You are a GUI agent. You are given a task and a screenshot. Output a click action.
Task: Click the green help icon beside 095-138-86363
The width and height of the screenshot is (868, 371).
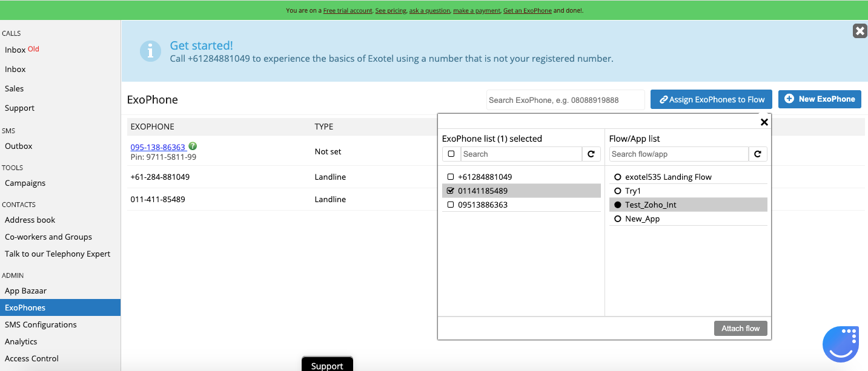click(x=193, y=146)
